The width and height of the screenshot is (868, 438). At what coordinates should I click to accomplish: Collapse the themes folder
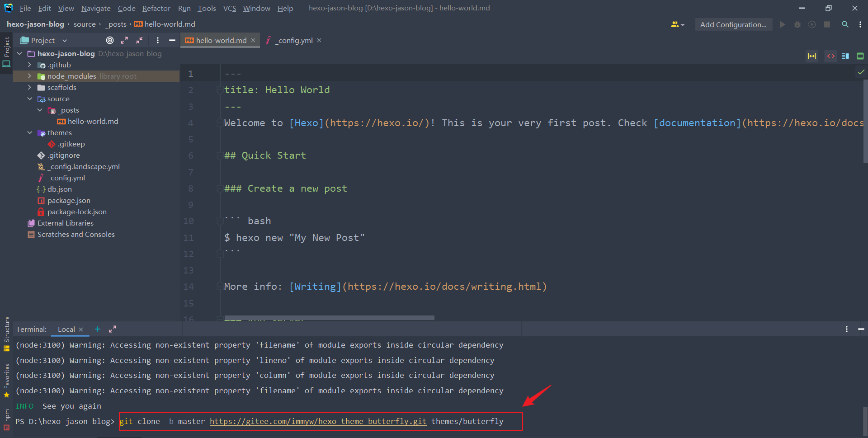pyautogui.click(x=29, y=133)
